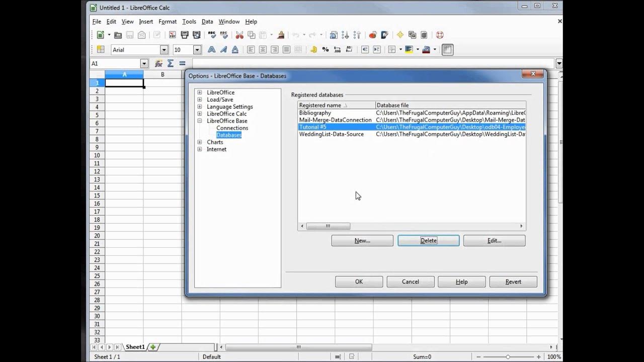Open the Data menu
The image size is (644, 362).
pos(207,22)
